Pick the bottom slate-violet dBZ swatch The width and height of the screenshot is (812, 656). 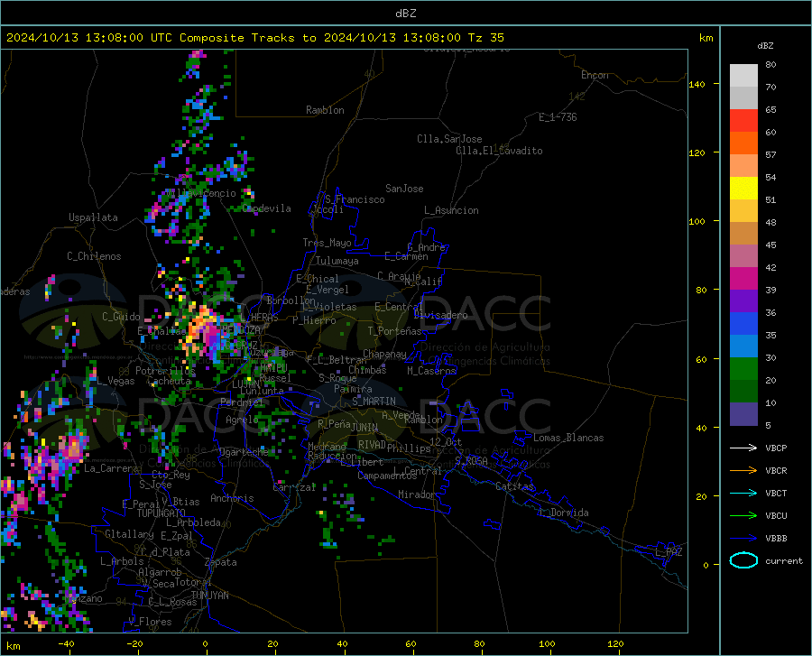[x=743, y=414]
